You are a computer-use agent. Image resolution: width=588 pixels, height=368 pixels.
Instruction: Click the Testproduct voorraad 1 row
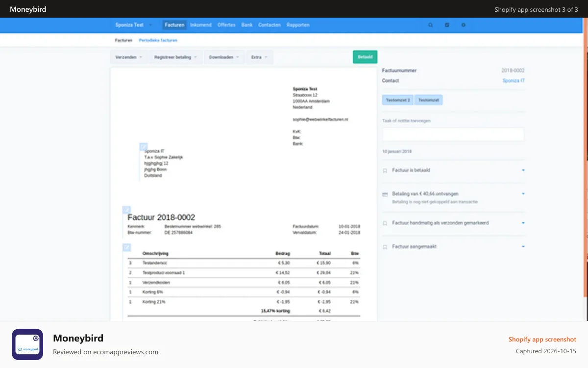tap(244, 272)
